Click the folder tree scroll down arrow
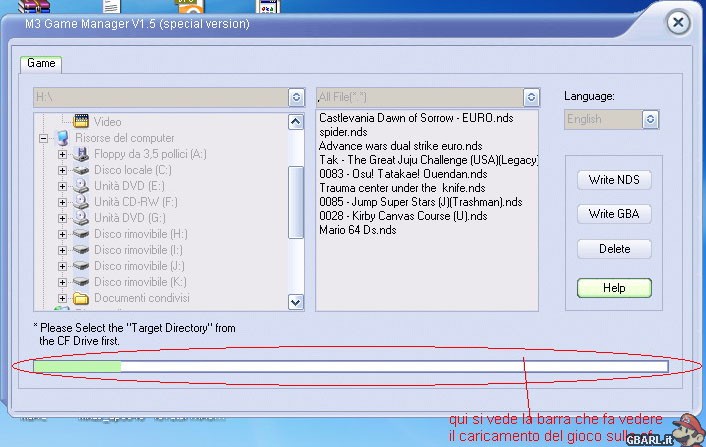Image resolution: width=706 pixels, height=447 pixels. [296, 302]
